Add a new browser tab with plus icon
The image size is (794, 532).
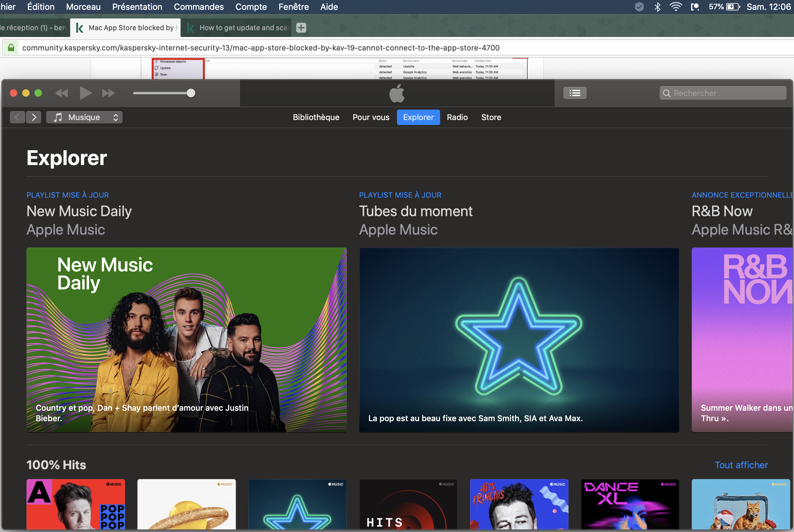click(x=301, y=28)
